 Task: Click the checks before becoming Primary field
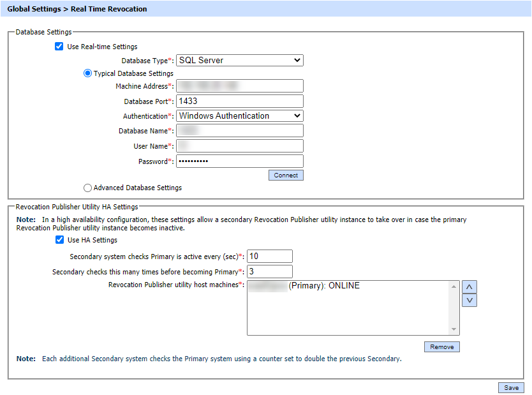[x=269, y=271]
